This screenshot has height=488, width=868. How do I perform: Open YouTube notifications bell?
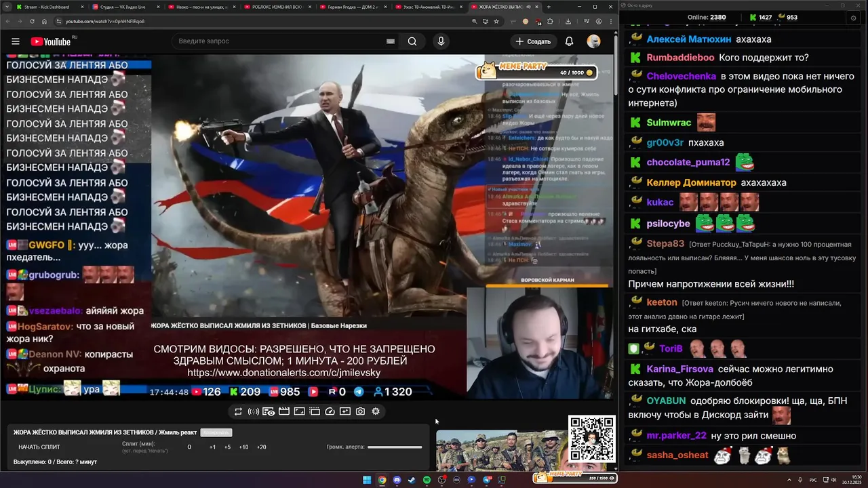569,41
